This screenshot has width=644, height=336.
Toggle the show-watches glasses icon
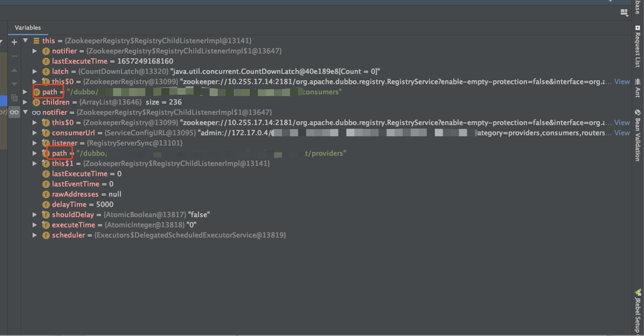[14, 112]
